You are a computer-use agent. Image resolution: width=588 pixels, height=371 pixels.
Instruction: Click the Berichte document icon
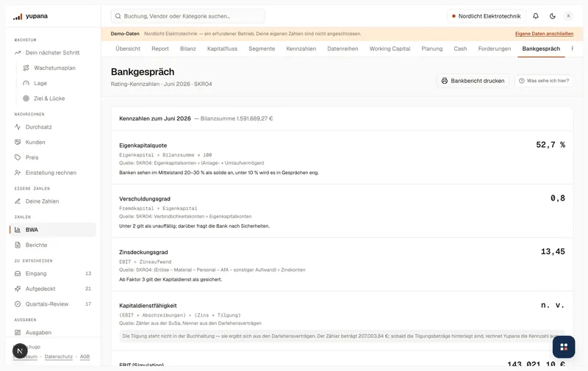tap(18, 245)
